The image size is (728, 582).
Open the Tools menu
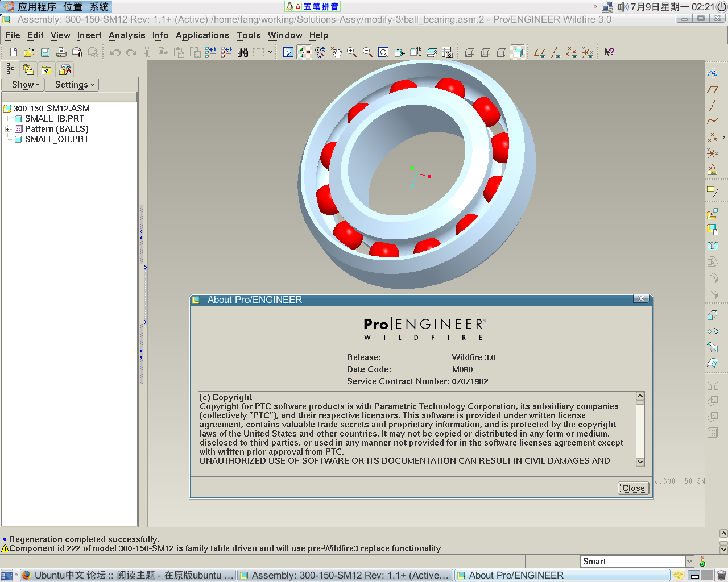tap(249, 35)
